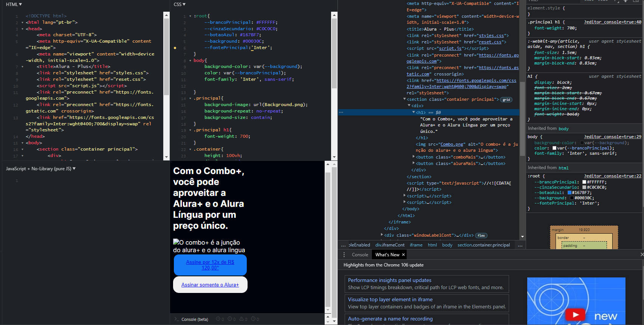Open the reset.css link in Elements panel
Viewport: 644px width, 325px height.
click(490, 42)
